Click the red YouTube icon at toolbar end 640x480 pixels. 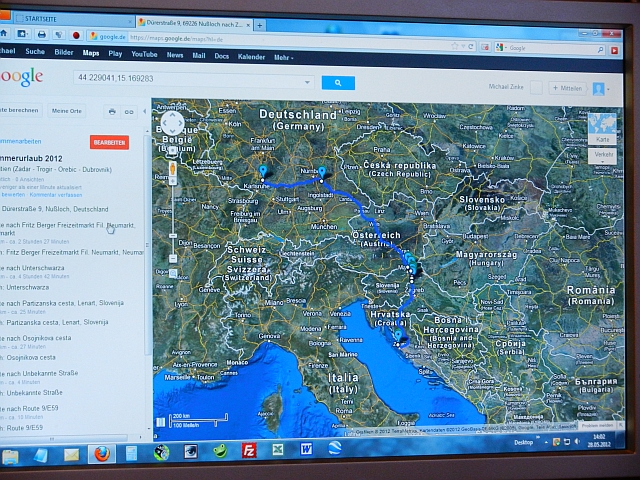point(614,50)
